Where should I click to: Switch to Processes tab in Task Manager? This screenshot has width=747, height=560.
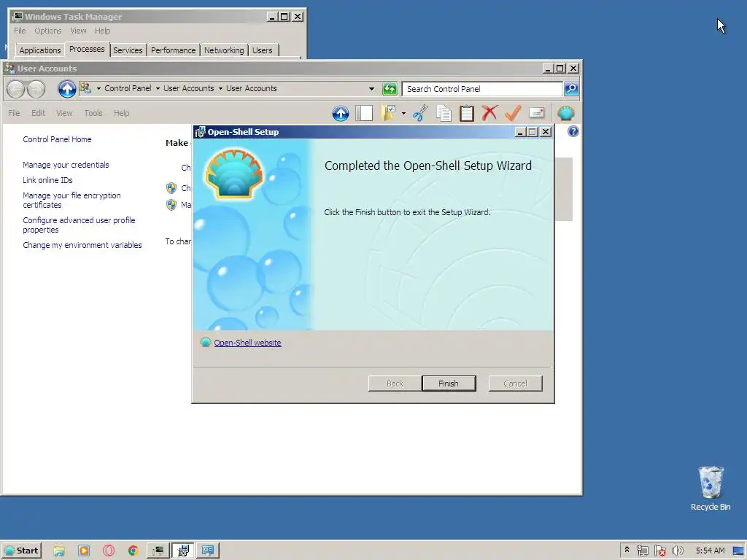coord(87,49)
